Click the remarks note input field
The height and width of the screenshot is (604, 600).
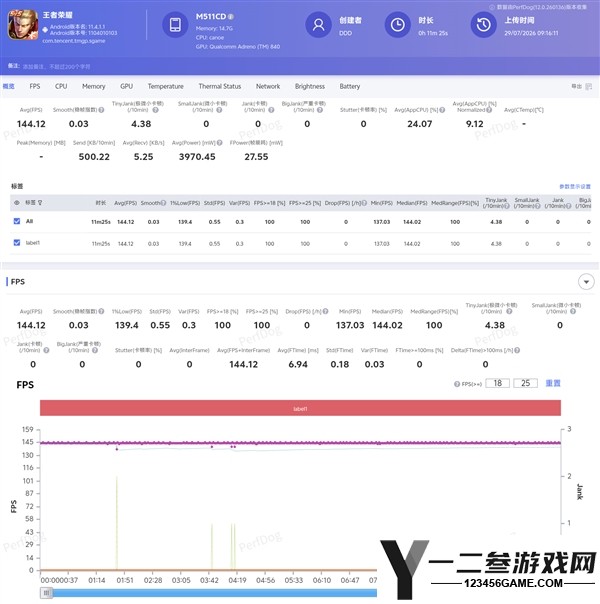56,67
